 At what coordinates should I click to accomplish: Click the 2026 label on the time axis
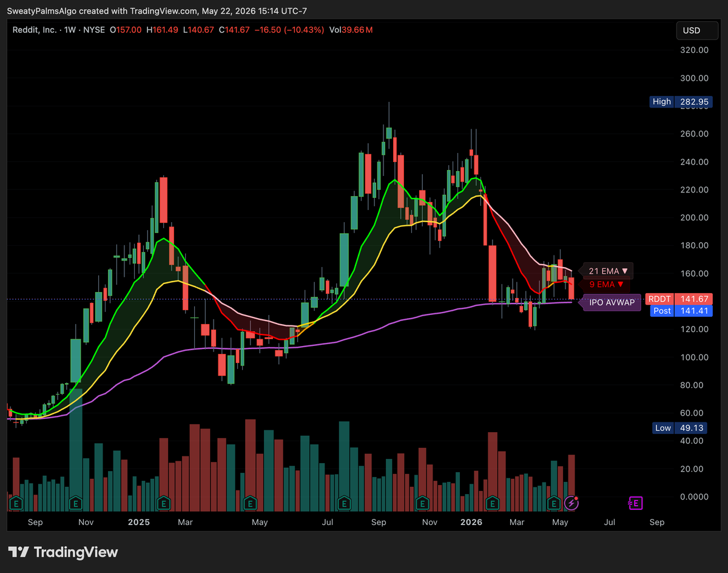pyautogui.click(x=471, y=522)
